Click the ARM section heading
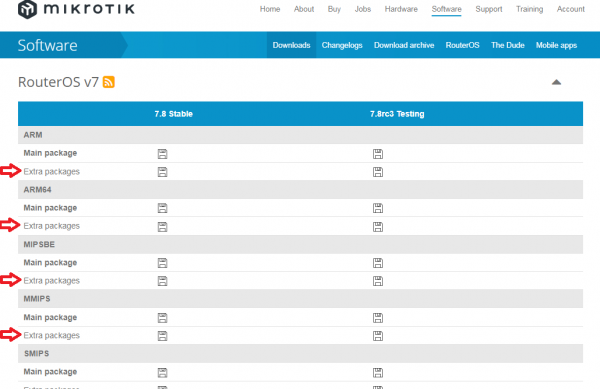Screen dimensions: 600x389 (33, 135)
